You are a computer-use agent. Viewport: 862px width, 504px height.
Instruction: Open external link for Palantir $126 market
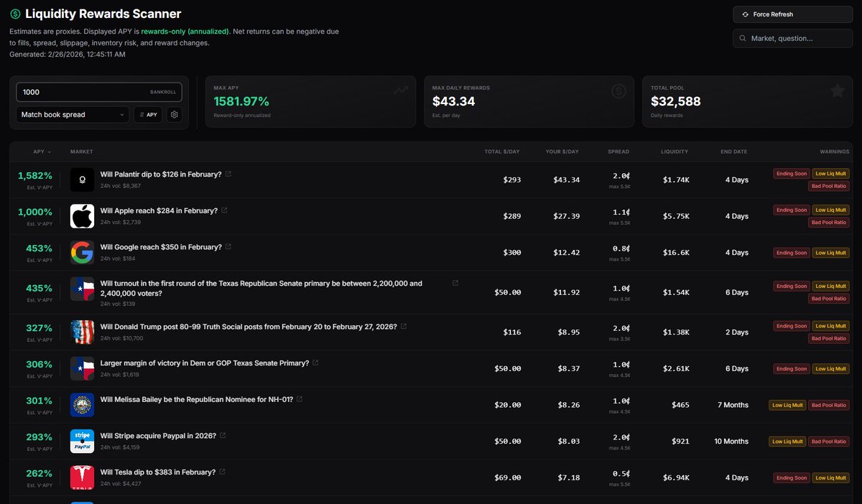click(x=228, y=174)
